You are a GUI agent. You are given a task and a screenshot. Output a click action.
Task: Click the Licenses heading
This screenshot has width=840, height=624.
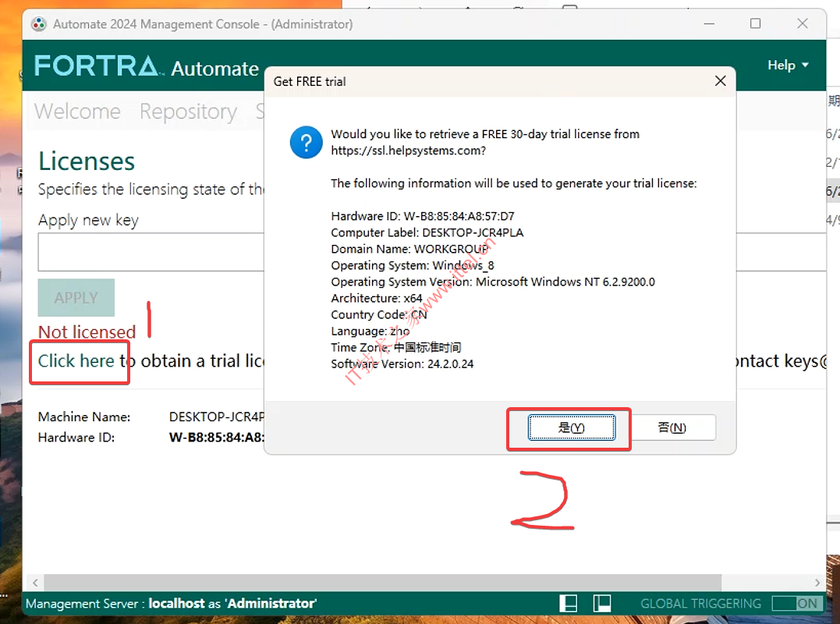click(x=87, y=161)
